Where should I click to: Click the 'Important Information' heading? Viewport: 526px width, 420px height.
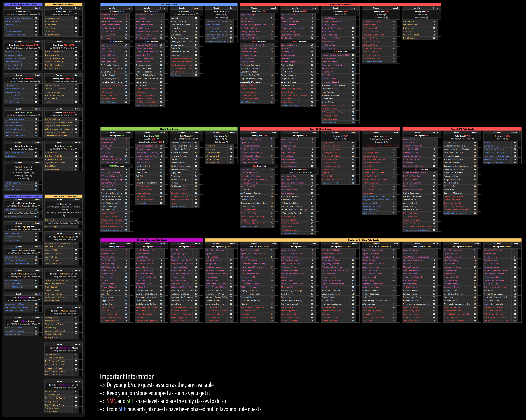click(127, 377)
